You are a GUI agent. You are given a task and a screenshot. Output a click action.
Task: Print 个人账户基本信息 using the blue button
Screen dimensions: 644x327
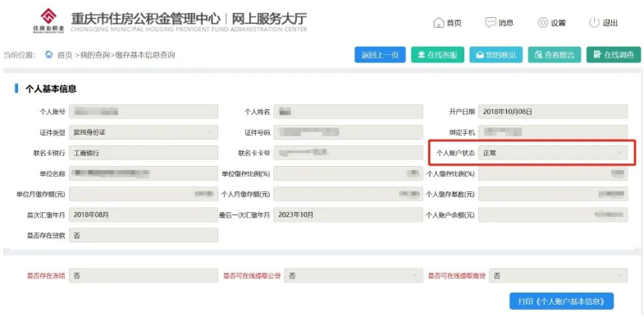pyautogui.click(x=561, y=302)
